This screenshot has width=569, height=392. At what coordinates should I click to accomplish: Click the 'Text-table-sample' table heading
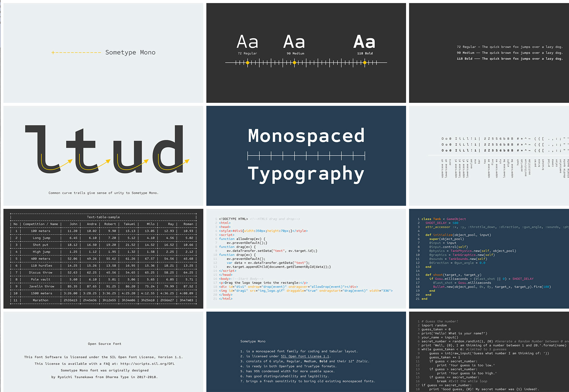[103, 217]
